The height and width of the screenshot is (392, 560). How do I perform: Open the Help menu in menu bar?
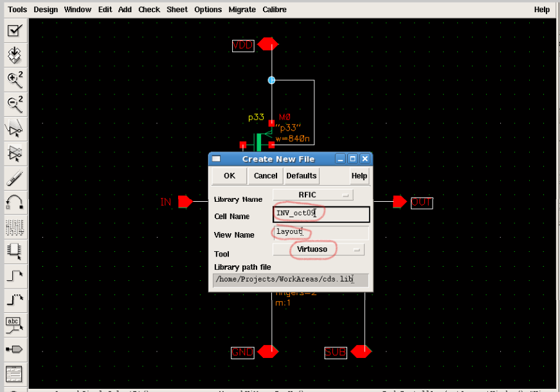point(542,10)
